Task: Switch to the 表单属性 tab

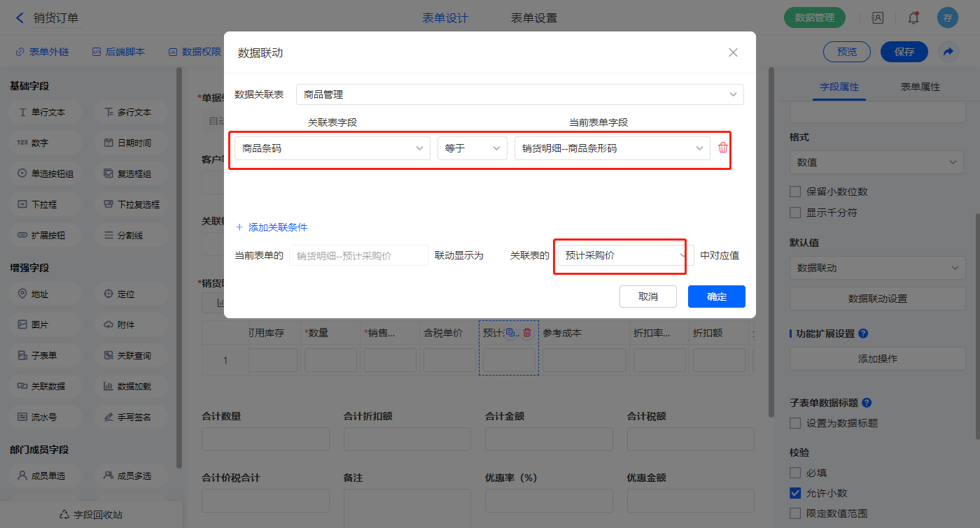Action: (x=920, y=87)
